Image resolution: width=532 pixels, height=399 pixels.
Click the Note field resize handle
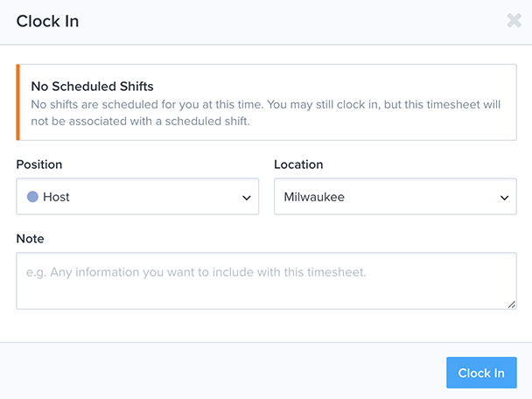click(x=512, y=304)
